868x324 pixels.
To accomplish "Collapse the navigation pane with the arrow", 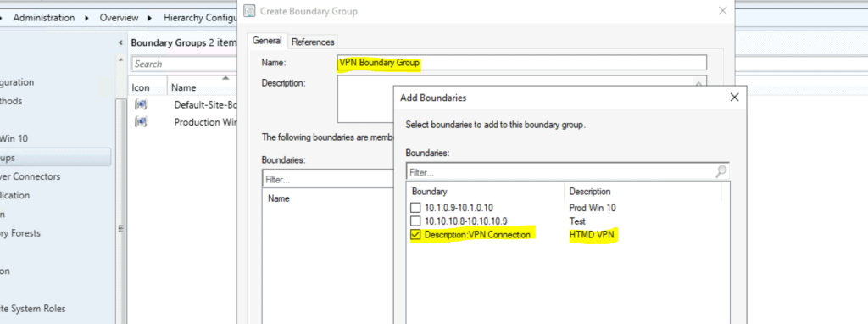I will (x=120, y=42).
